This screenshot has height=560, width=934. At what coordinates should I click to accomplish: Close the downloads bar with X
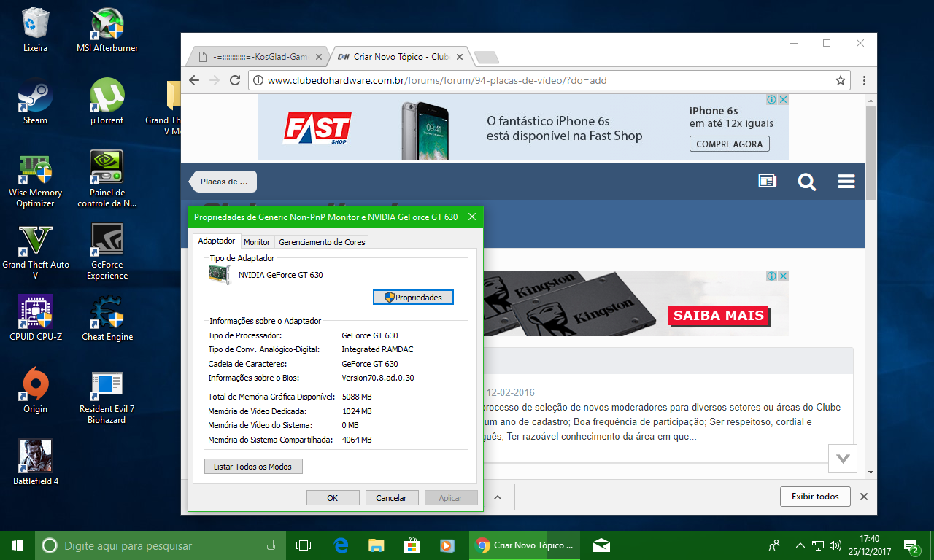coord(864,497)
